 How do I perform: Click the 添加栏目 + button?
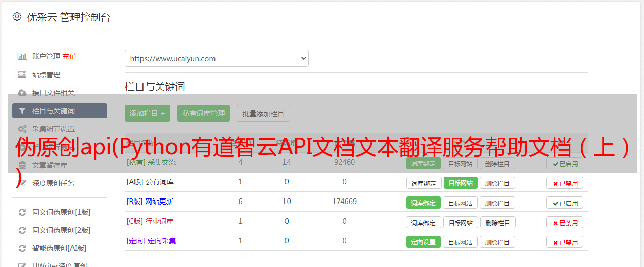148,113
